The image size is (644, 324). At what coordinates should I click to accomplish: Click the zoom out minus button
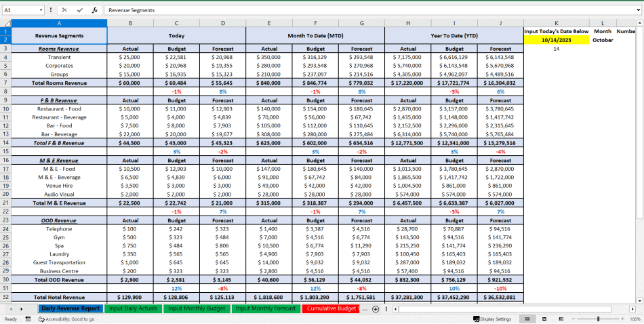573,319
